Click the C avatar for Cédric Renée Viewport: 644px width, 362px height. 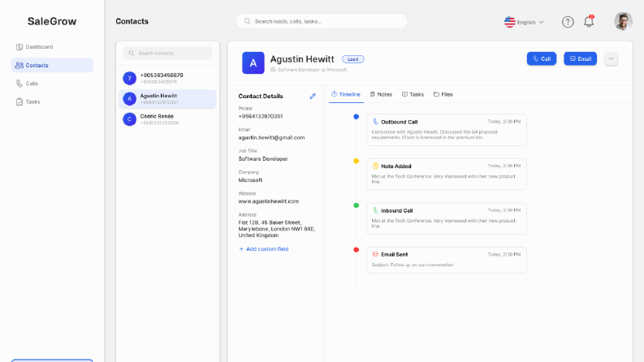coord(129,119)
